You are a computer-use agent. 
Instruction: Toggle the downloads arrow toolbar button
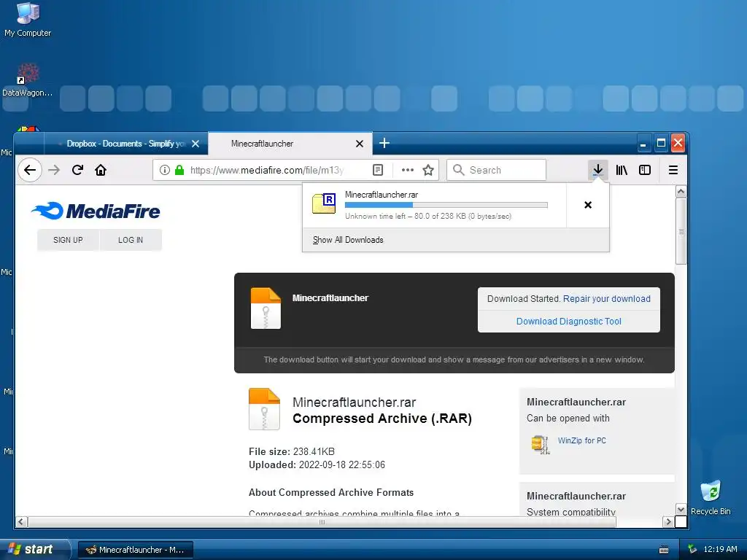click(x=598, y=170)
